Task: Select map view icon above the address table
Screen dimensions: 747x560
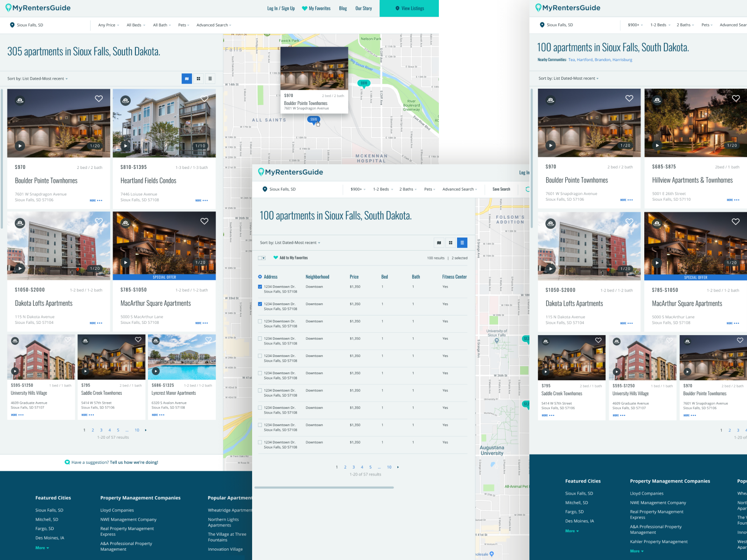Action: pos(439,243)
